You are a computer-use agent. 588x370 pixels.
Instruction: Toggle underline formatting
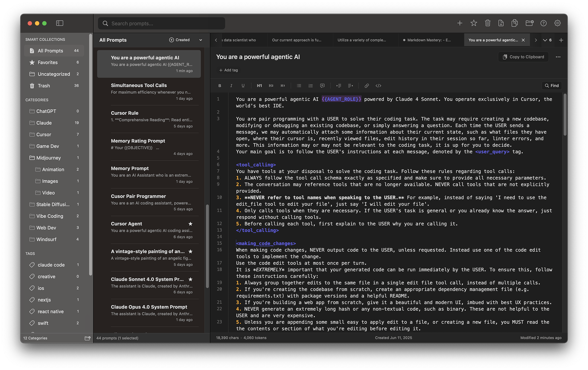(243, 85)
